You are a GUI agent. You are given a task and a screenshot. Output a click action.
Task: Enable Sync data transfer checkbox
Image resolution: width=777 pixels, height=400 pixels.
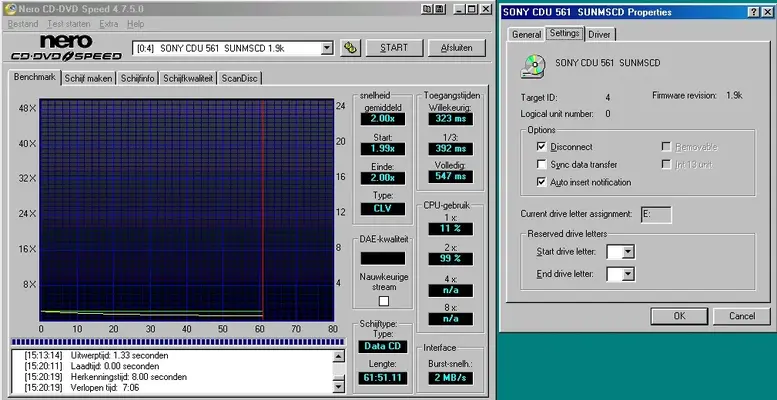click(541, 164)
